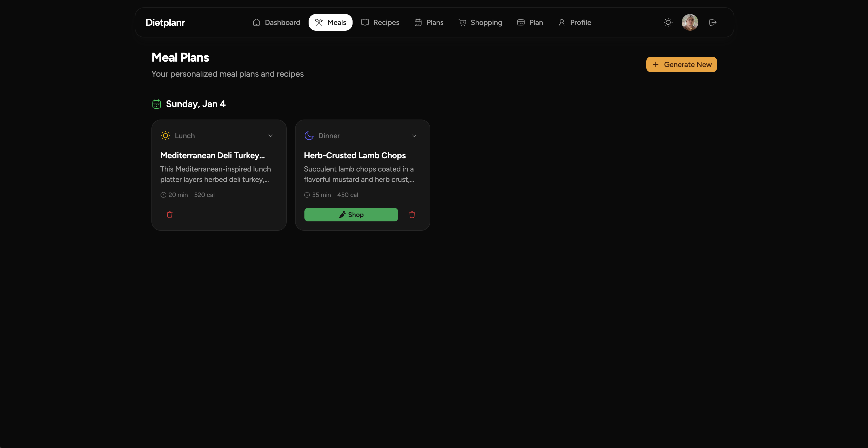868x448 pixels.
Task: Open the Dashboard via the home icon
Action: click(257, 22)
